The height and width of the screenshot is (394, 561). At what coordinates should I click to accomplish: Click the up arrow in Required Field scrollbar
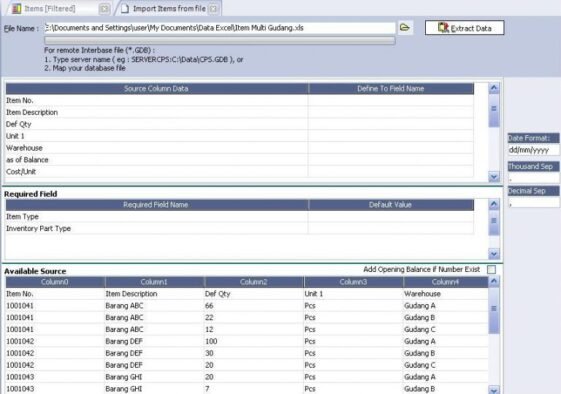[x=494, y=204]
